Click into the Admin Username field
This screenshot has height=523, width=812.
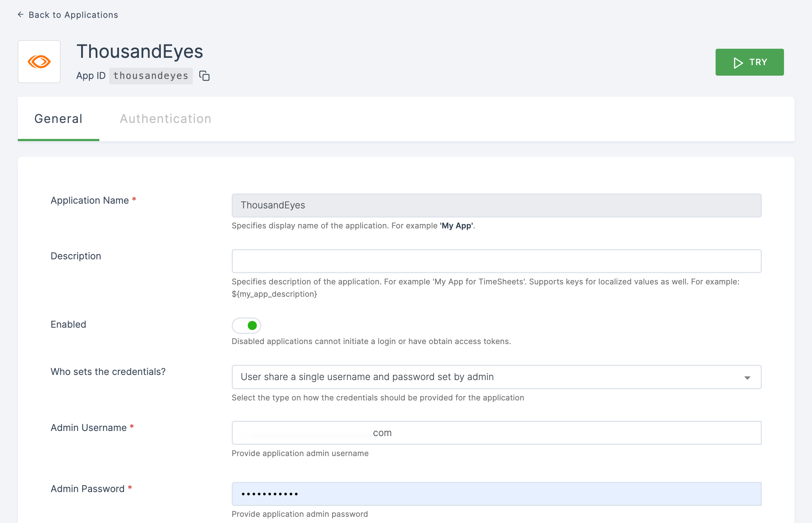[497, 433]
